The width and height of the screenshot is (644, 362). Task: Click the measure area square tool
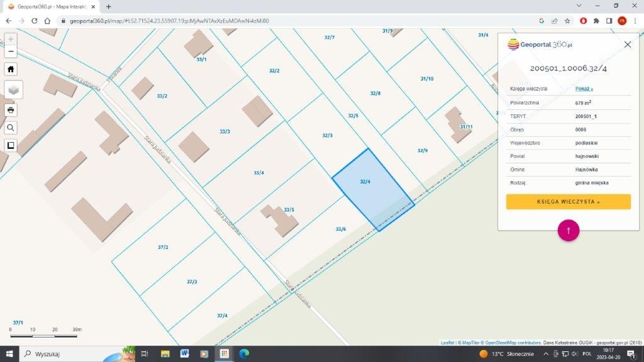click(11, 145)
